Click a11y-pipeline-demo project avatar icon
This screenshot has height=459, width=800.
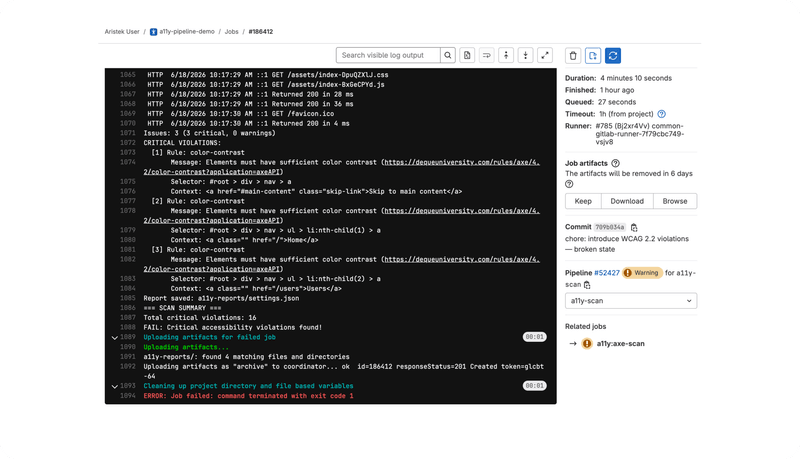(x=153, y=32)
